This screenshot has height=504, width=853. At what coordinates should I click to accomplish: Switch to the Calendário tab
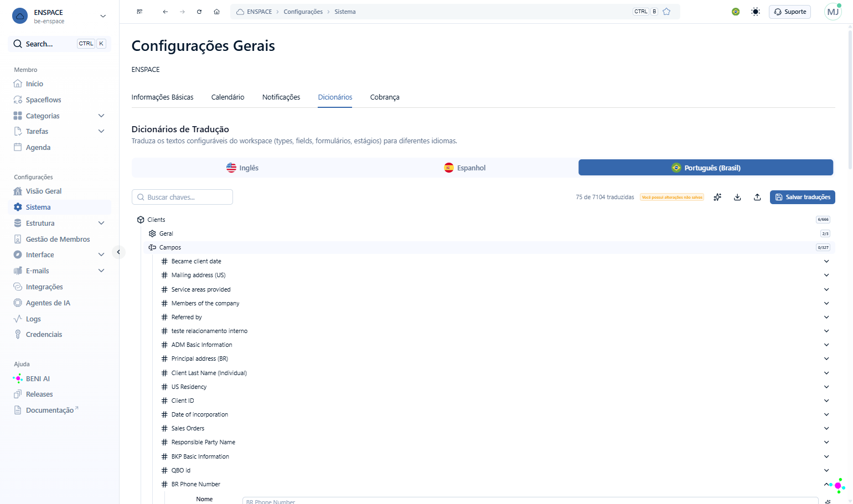(228, 97)
